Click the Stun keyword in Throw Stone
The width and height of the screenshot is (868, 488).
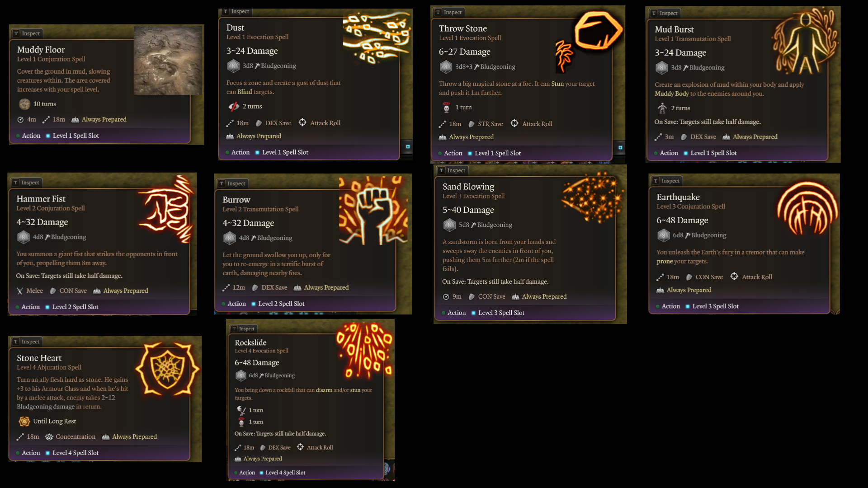coord(557,84)
